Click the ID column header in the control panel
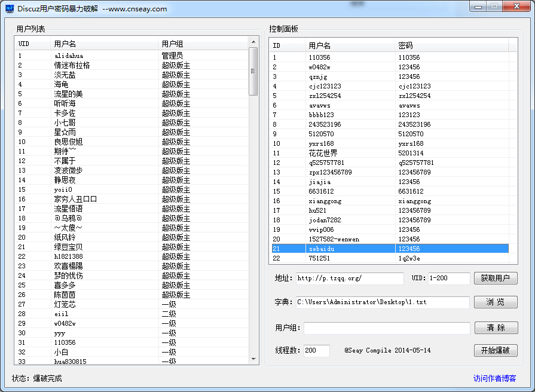This screenshot has height=392, width=535. coord(288,45)
